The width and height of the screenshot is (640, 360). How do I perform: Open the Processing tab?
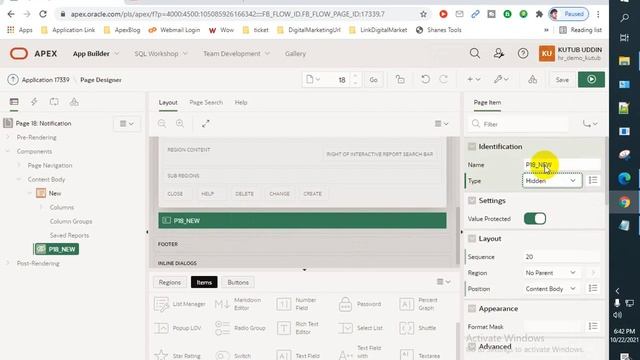click(x=54, y=102)
